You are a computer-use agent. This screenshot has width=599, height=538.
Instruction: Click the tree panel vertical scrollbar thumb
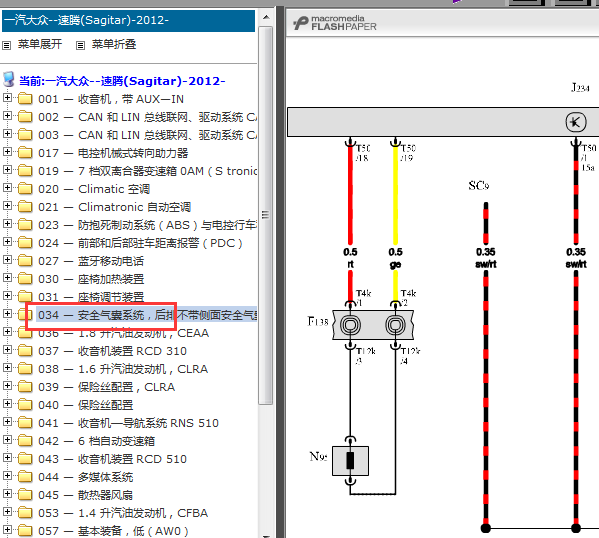266,215
